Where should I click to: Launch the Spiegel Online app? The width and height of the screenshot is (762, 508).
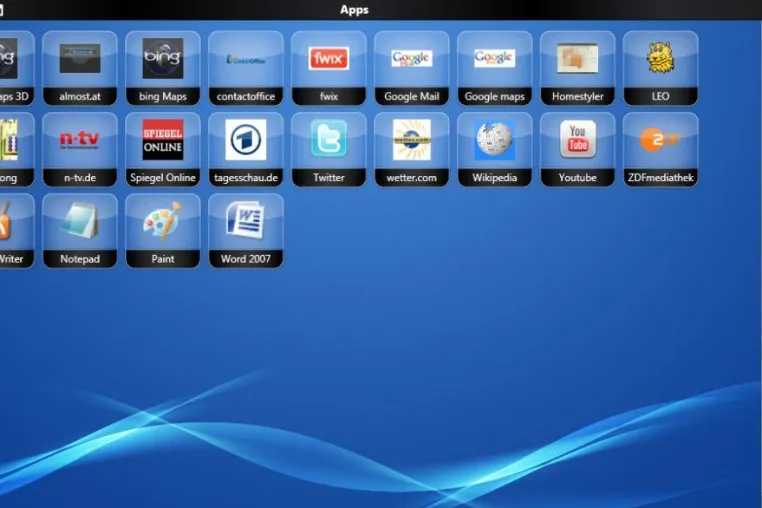click(x=163, y=150)
